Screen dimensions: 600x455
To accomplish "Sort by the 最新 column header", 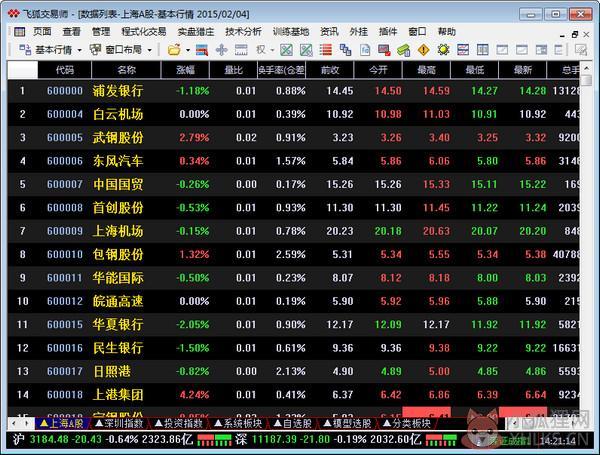I will click(x=523, y=70).
